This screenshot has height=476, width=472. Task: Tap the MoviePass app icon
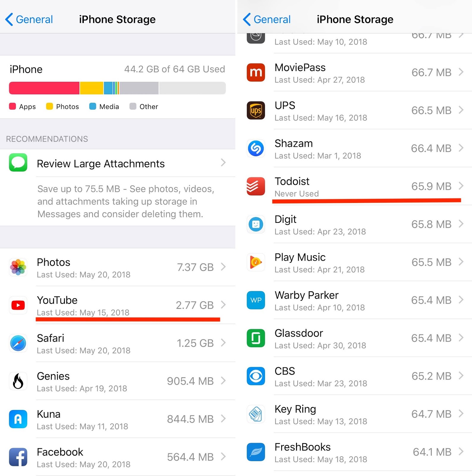pyautogui.click(x=256, y=72)
